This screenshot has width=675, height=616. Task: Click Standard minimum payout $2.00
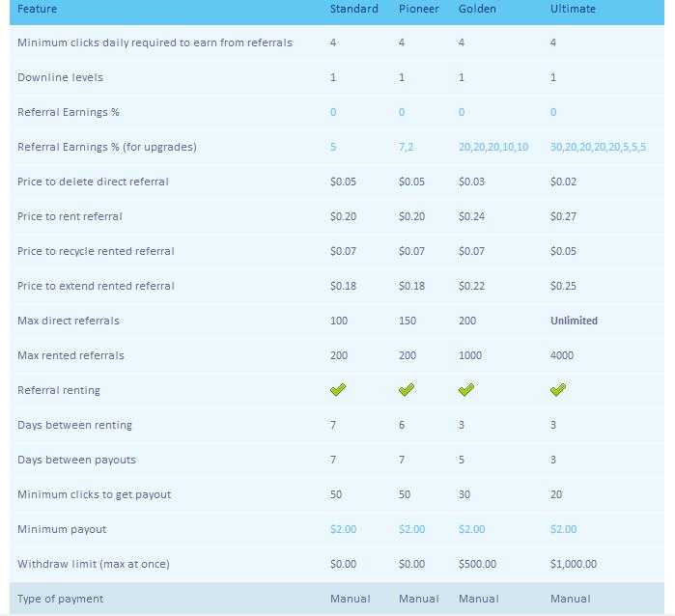[x=343, y=529]
